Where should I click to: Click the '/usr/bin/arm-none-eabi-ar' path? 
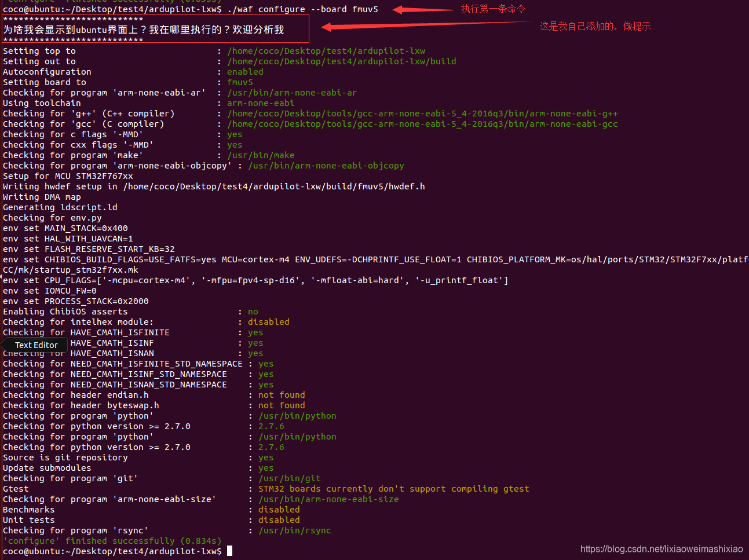(x=292, y=93)
